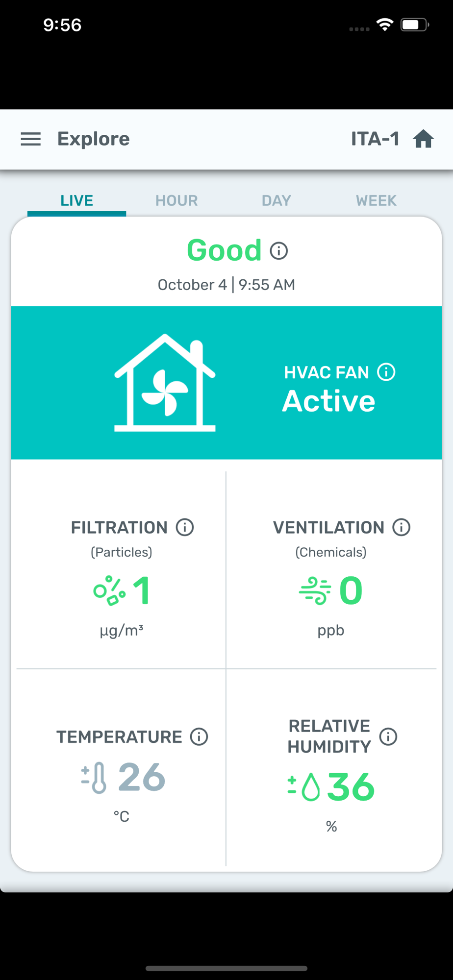Screen dimensions: 453x980
Task: Tap the ITA-1 device name
Action: coord(375,139)
